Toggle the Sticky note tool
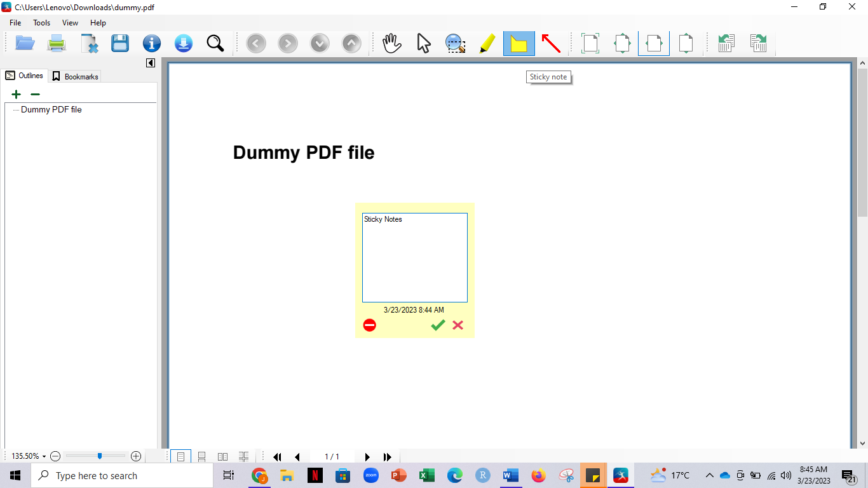Viewport: 868px width, 488px height. click(x=519, y=43)
